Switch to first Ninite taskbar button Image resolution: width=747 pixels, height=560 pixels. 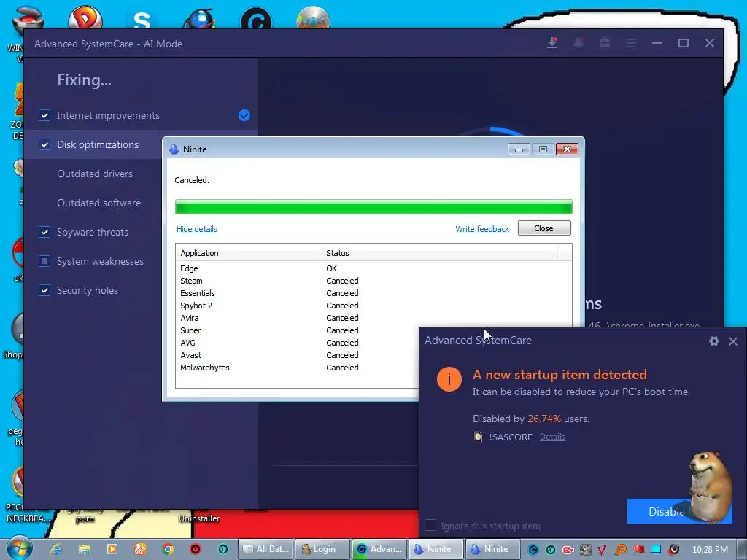pos(436,549)
